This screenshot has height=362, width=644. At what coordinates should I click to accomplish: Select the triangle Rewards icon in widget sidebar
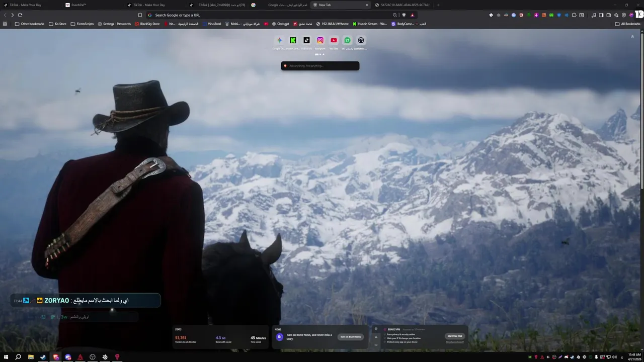point(376,337)
